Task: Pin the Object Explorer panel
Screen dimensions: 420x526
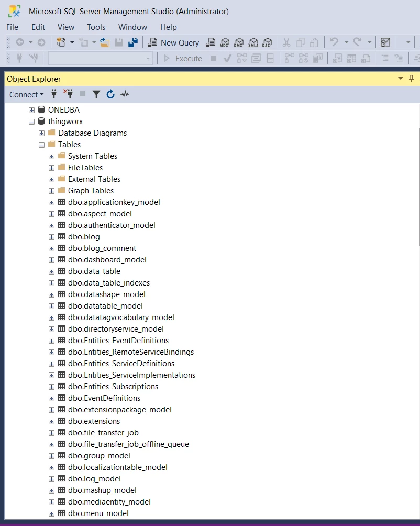Action: (x=411, y=79)
